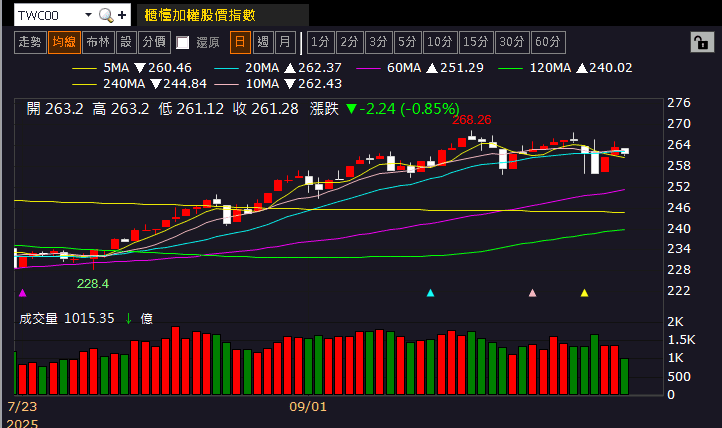Click the 60MA value 251.29
The width and height of the screenshot is (722, 428).
tap(462, 68)
